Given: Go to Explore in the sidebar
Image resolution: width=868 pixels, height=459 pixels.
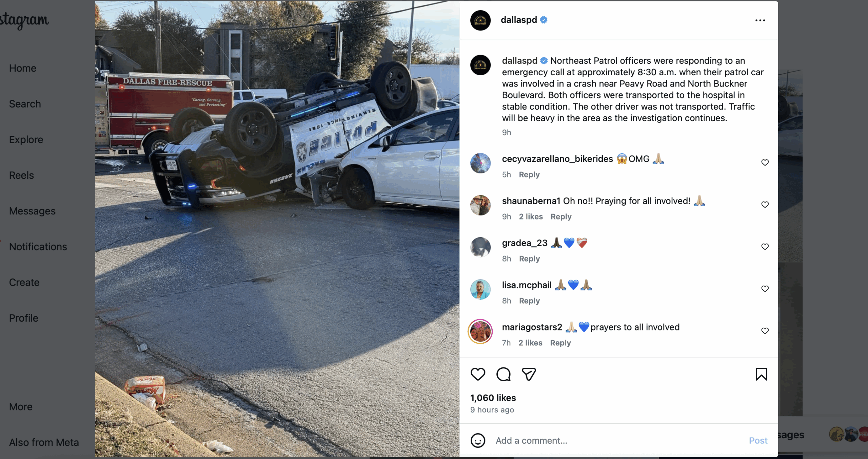Looking at the screenshot, I should point(26,139).
